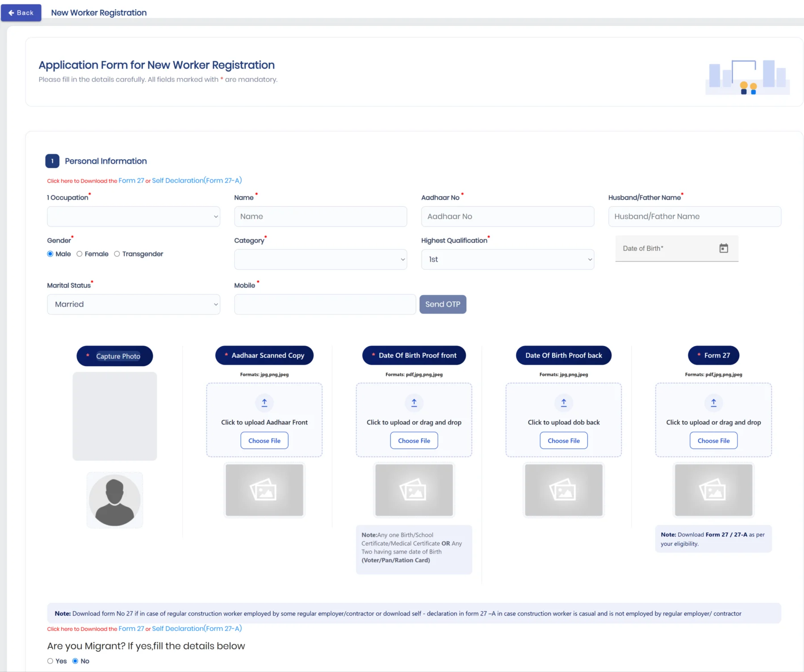Open top Self Declaration(Form 27-A) link

pos(197,181)
